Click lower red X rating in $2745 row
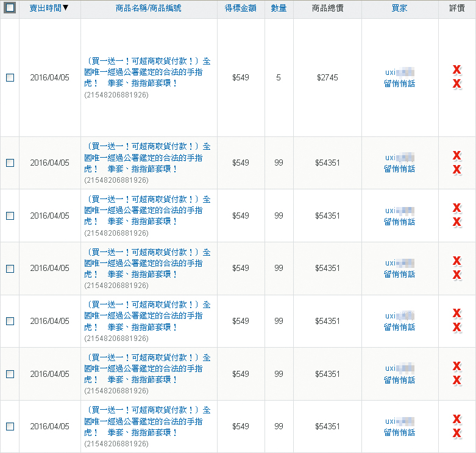 click(x=457, y=83)
